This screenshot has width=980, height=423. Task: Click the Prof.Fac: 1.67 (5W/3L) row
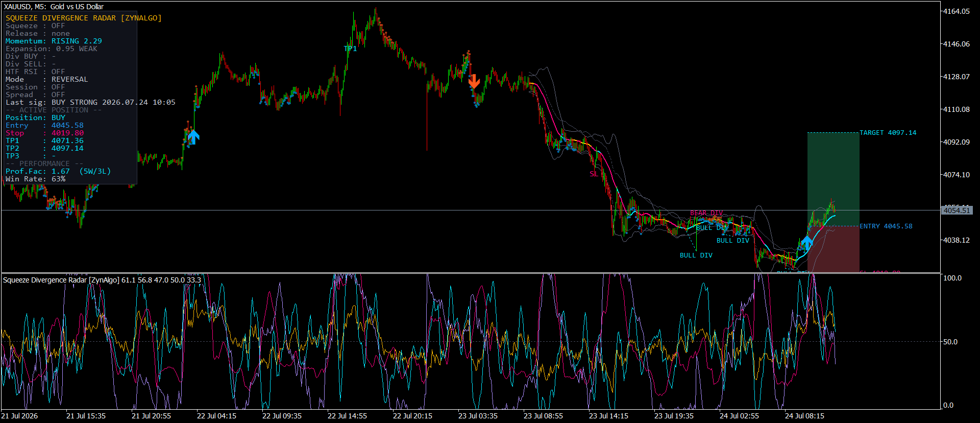click(58, 171)
